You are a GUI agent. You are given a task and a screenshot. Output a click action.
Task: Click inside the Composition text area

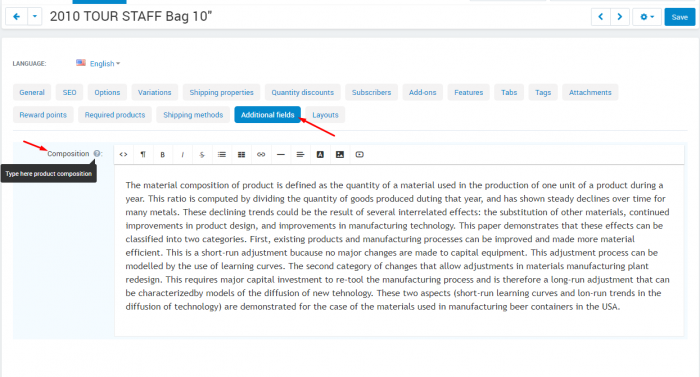399,250
